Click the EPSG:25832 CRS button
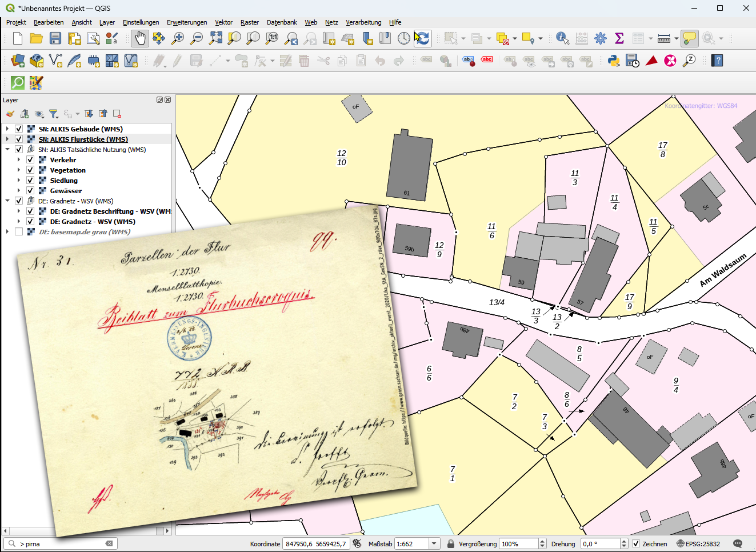Screen dimensions: 756x552 (698, 544)
